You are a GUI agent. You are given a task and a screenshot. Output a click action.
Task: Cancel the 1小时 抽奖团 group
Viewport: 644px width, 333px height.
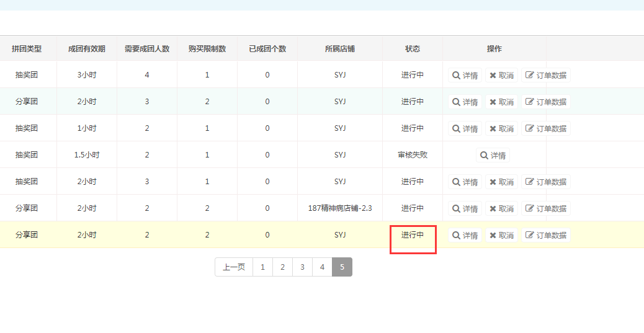[x=501, y=129]
